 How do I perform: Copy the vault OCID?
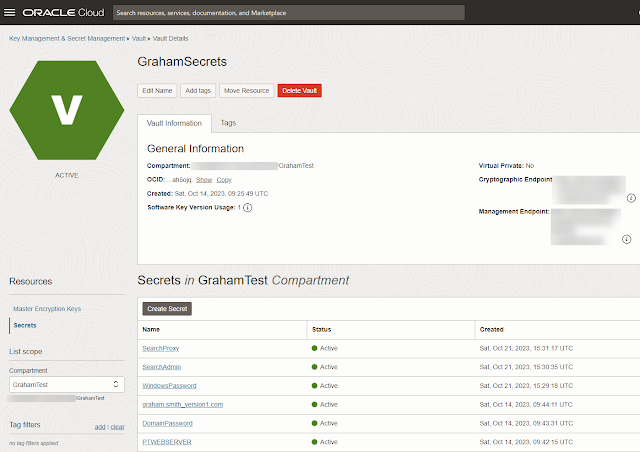[x=224, y=180]
